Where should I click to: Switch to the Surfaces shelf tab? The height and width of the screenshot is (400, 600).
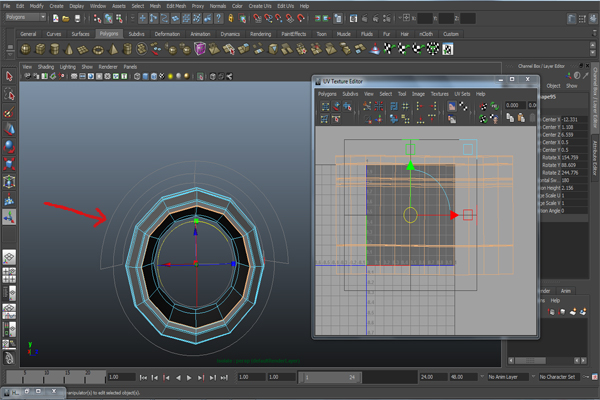(x=80, y=34)
